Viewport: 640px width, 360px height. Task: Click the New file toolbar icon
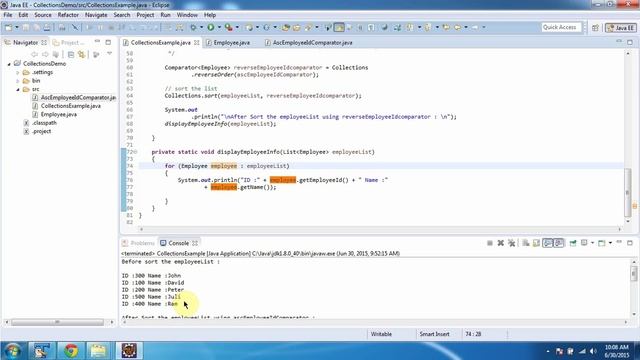pyautogui.click(x=8, y=27)
